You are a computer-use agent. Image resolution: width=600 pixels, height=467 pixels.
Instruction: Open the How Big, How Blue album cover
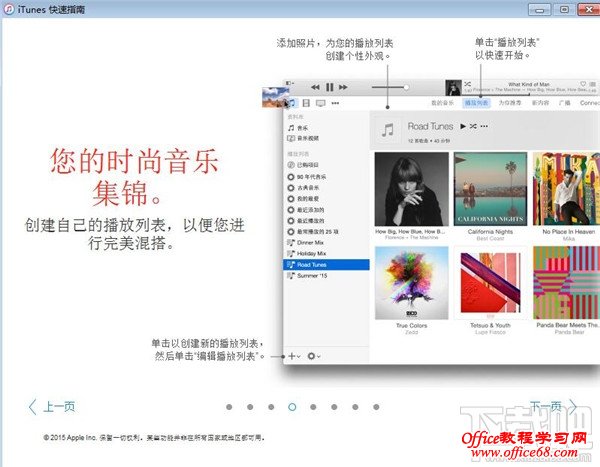tap(412, 189)
